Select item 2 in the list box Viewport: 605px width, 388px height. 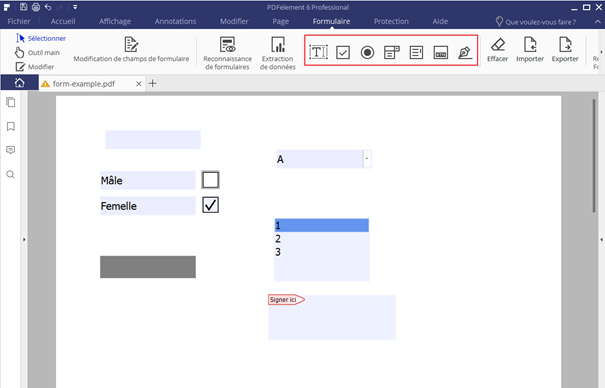click(x=321, y=239)
